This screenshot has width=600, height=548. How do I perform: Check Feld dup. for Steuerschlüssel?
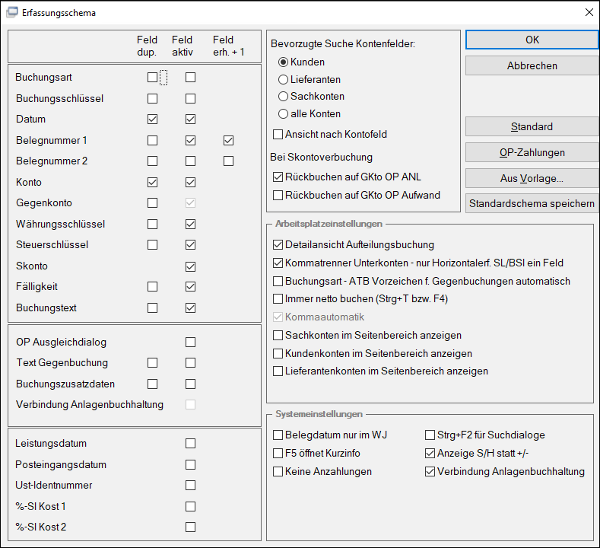point(152,245)
